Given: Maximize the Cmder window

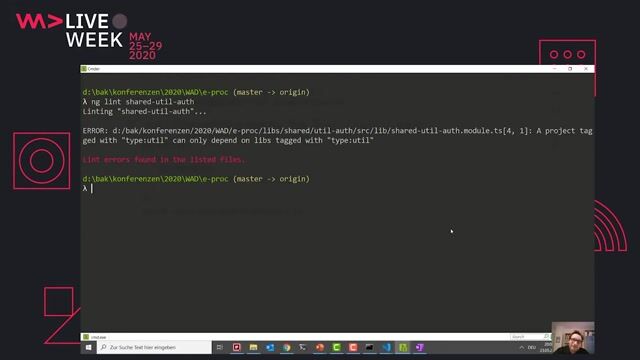Looking at the screenshot, I should click(570, 69).
